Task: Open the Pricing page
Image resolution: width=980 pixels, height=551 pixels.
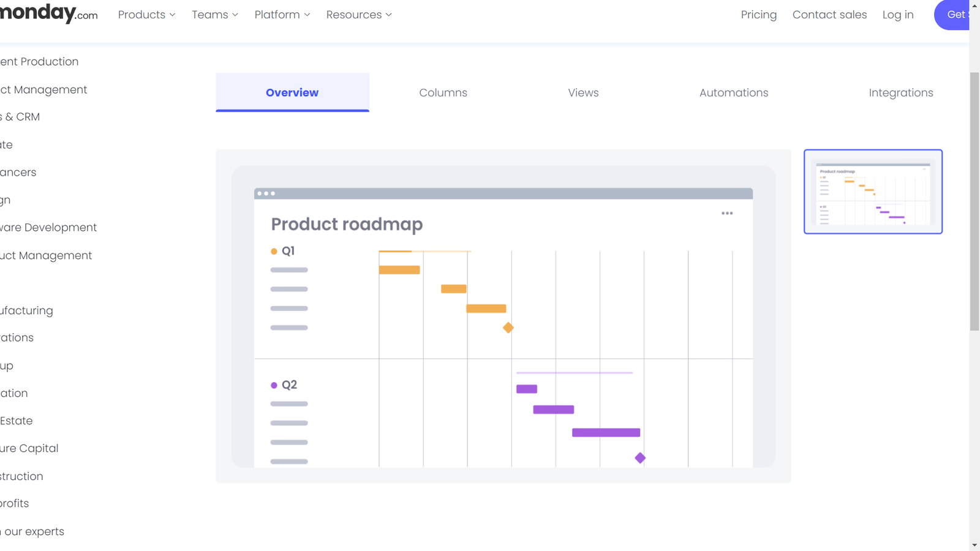Action: pyautogui.click(x=758, y=15)
